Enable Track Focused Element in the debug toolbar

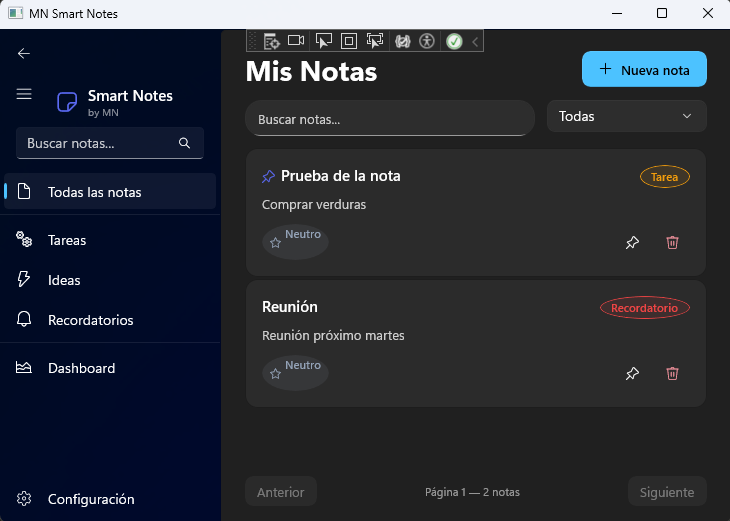pyautogui.click(x=374, y=41)
